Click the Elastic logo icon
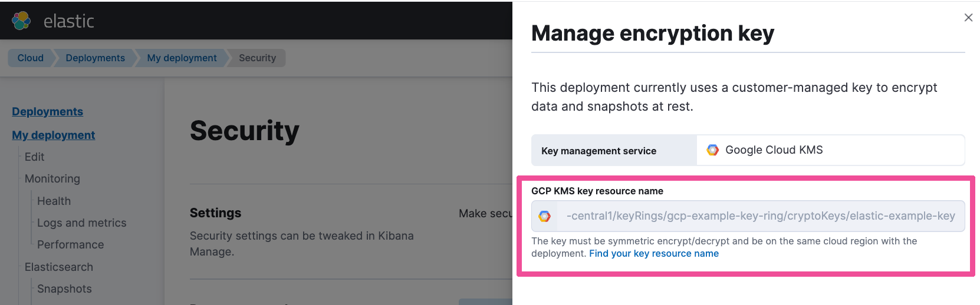Image resolution: width=980 pixels, height=305 pixels. pos(21,21)
